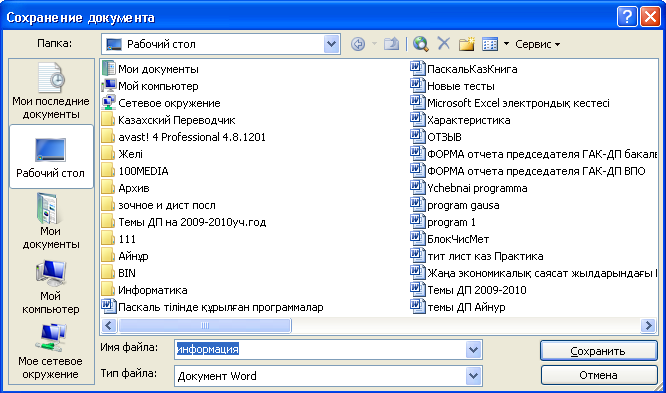666x393 pixels.
Task: Select Паскаль тілінде құрылған программалар document
Action: (x=212, y=307)
